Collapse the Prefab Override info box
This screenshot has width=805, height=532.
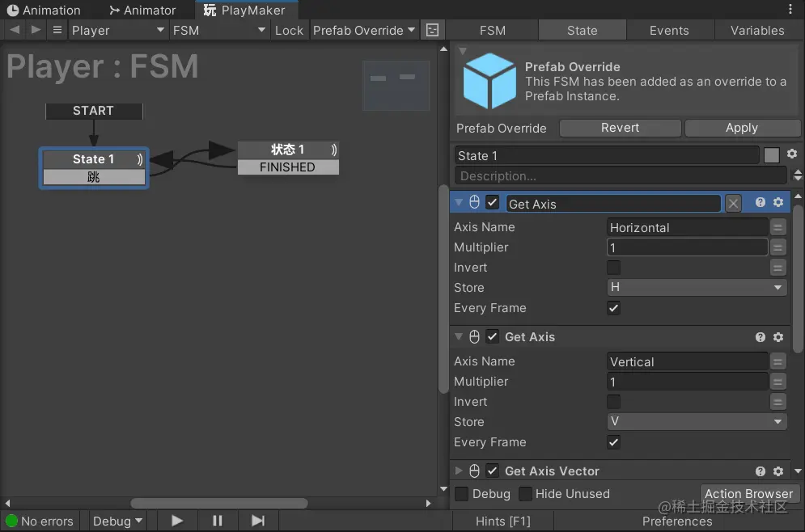pos(463,51)
